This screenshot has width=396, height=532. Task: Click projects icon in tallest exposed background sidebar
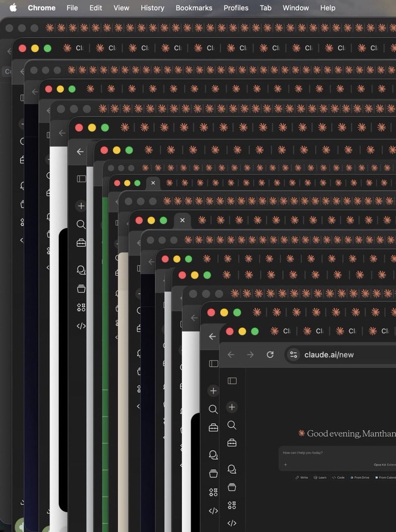[81, 289]
